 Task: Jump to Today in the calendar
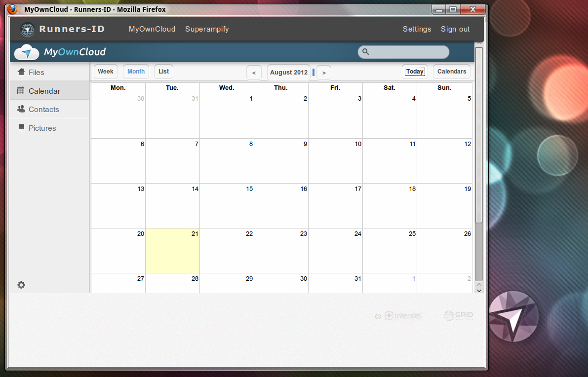(x=415, y=72)
